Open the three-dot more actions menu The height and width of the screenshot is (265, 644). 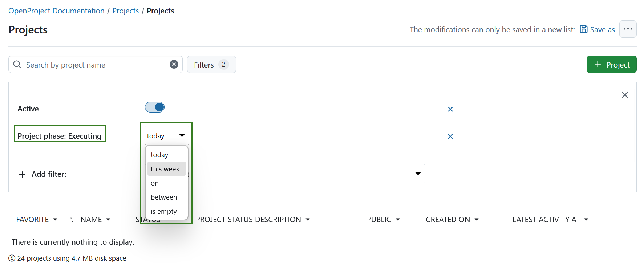(x=628, y=29)
